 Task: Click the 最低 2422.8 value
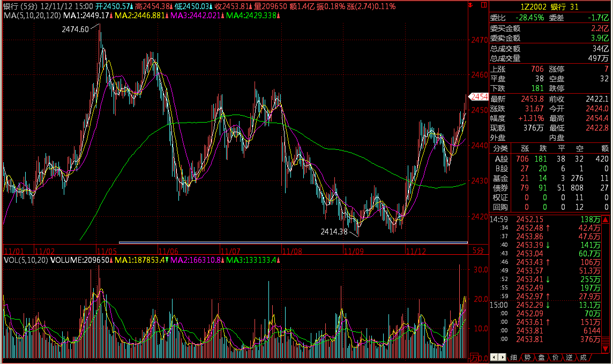point(597,128)
